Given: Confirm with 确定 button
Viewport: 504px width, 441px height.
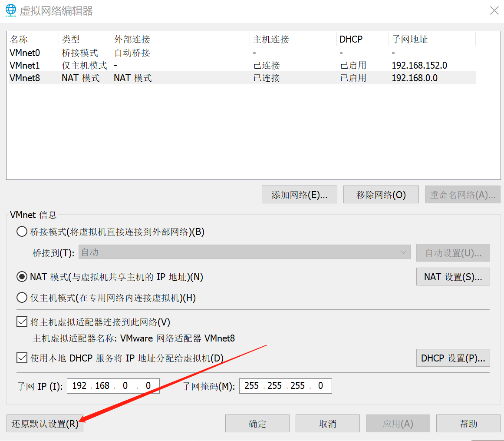Looking at the screenshot, I should tap(257, 424).
